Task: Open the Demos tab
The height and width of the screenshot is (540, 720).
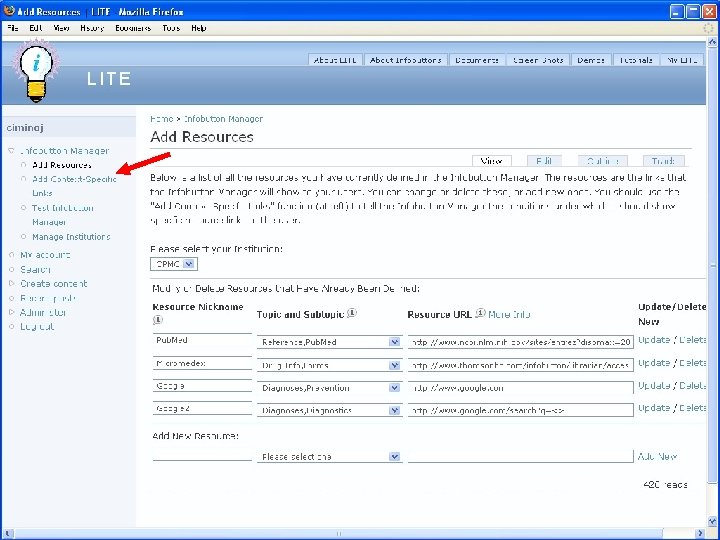Action: click(x=591, y=60)
